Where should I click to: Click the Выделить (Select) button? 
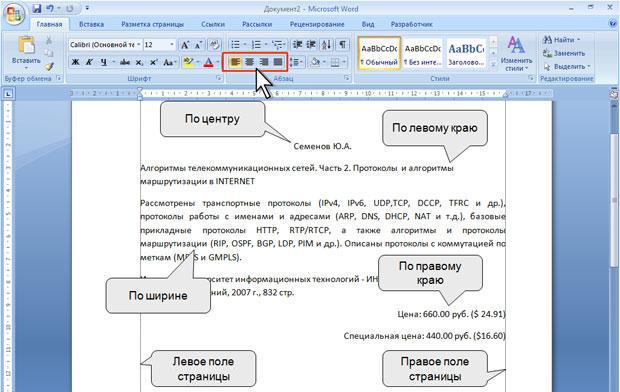567,66
